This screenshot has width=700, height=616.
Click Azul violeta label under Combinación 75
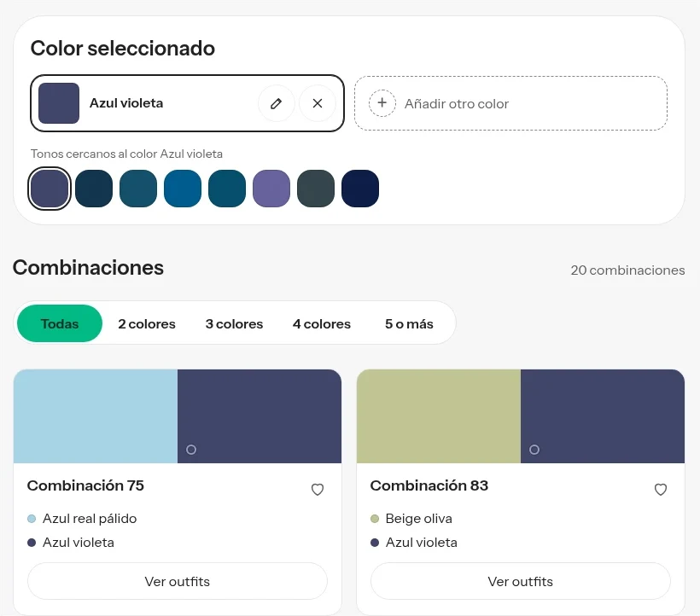tap(79, 543)
